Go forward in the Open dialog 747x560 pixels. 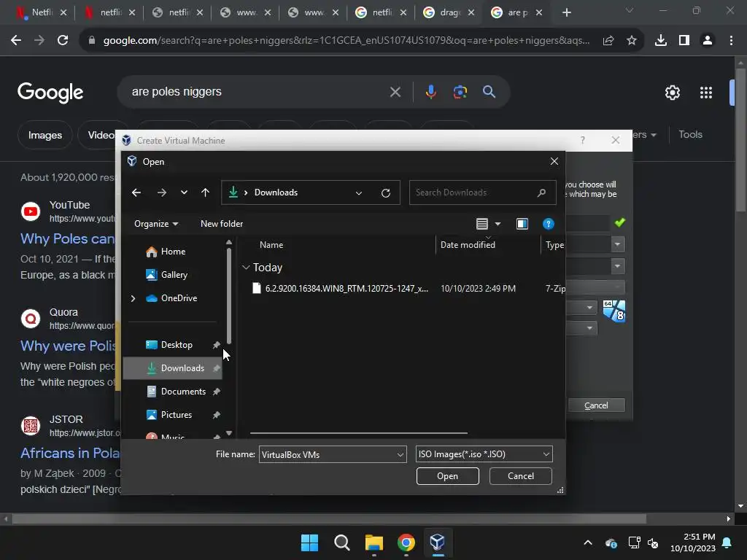(161, 192)
